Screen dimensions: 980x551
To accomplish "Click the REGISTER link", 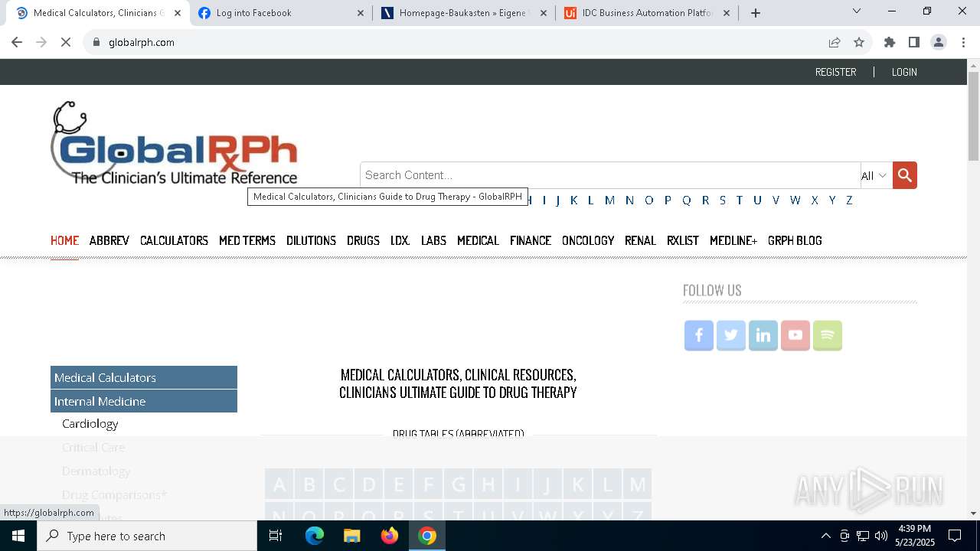I will (835, 72).
